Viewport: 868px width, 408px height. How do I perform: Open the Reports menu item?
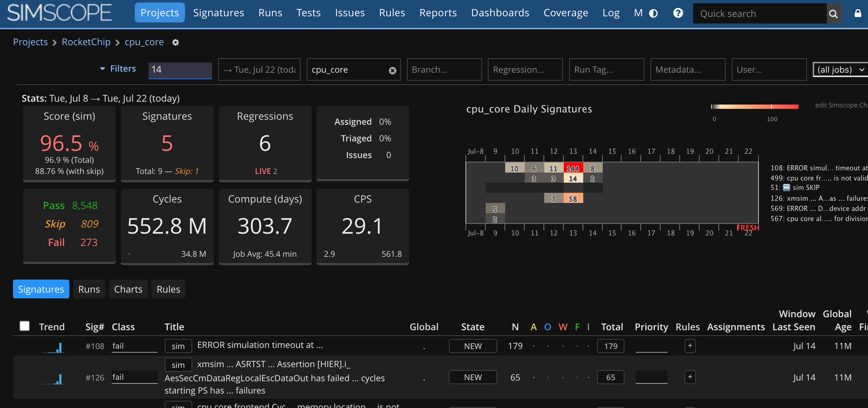pos(438,13)
